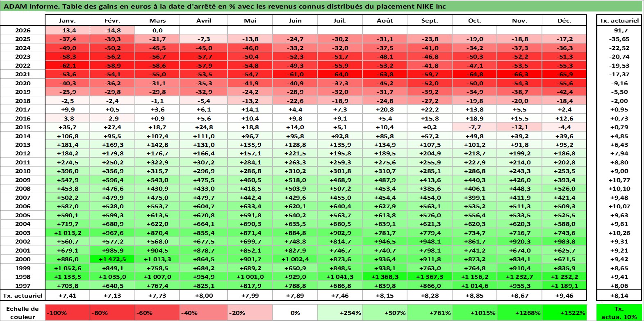Click the cell with value -66,3

[x=519, y=74]
